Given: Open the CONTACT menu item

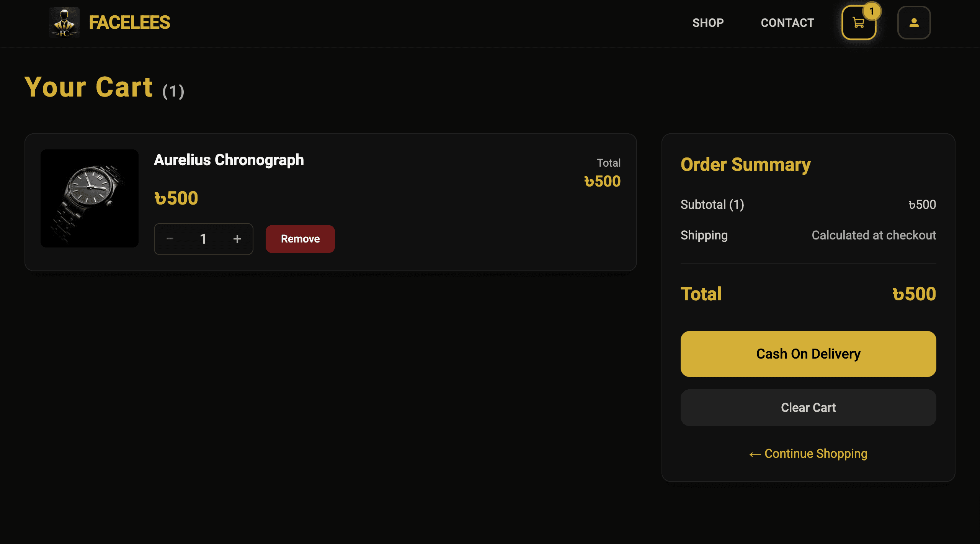Looking at the screenshot, I should point(787,23).
